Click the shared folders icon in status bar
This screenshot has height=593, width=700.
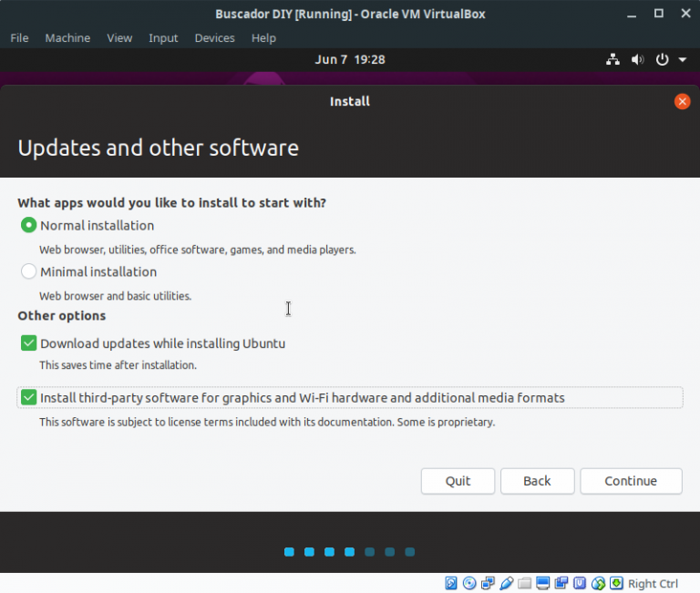click(x=524, y=583)
